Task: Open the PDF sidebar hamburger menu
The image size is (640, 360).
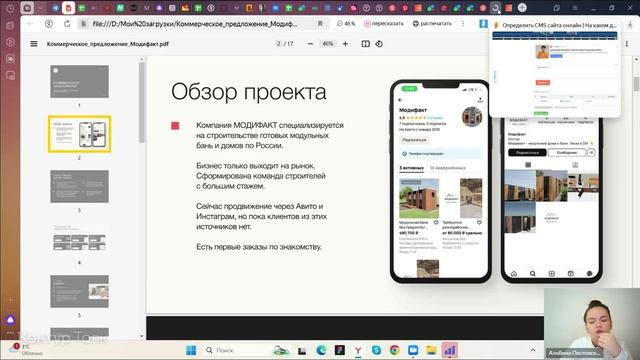Action: [x=34, y=44]
